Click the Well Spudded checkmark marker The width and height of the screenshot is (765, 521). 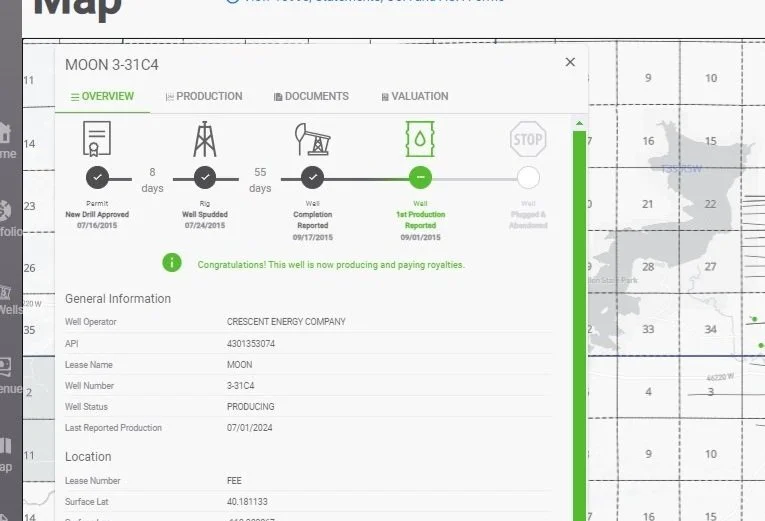click(x=205, y=178)
